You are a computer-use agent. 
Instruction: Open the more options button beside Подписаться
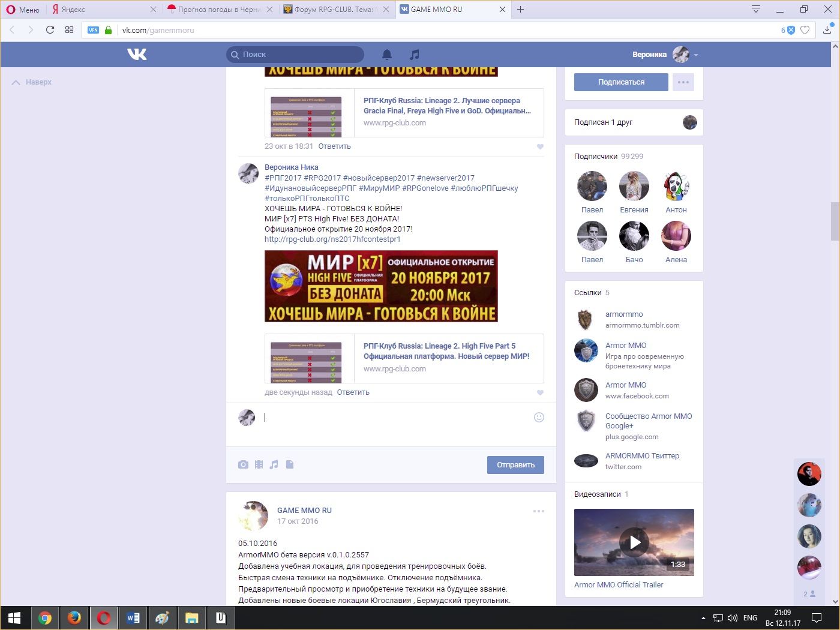pos(683,82)
